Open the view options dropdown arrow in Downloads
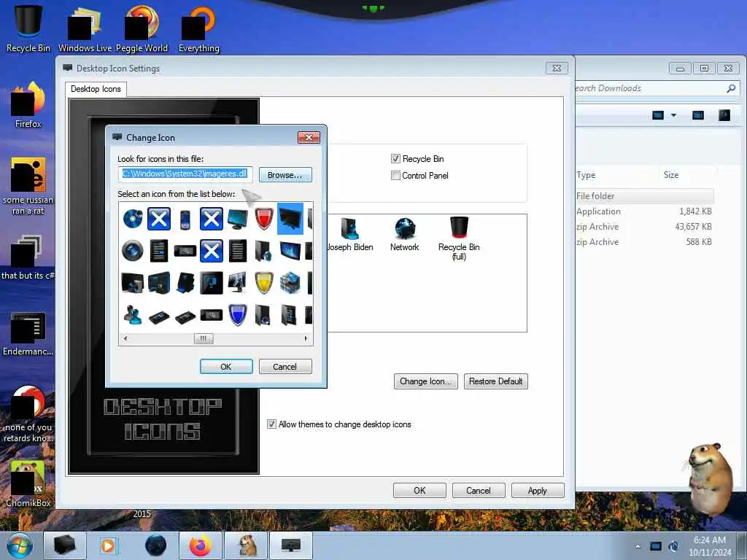Viewport: 747px width, 560px height. [x=673, y=115]
